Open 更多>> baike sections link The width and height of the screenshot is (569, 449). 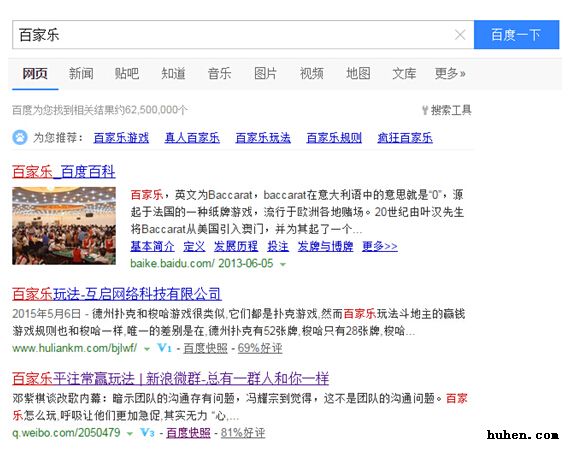click(x=380, y=246)
